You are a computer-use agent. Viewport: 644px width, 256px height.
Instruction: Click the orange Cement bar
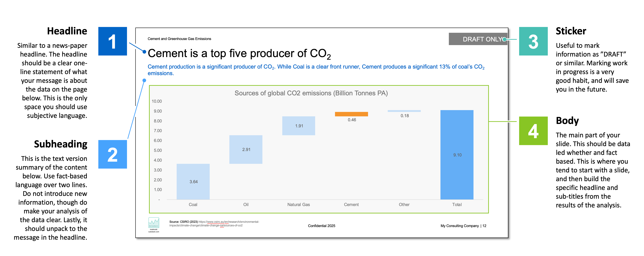[x=351, y=114]
